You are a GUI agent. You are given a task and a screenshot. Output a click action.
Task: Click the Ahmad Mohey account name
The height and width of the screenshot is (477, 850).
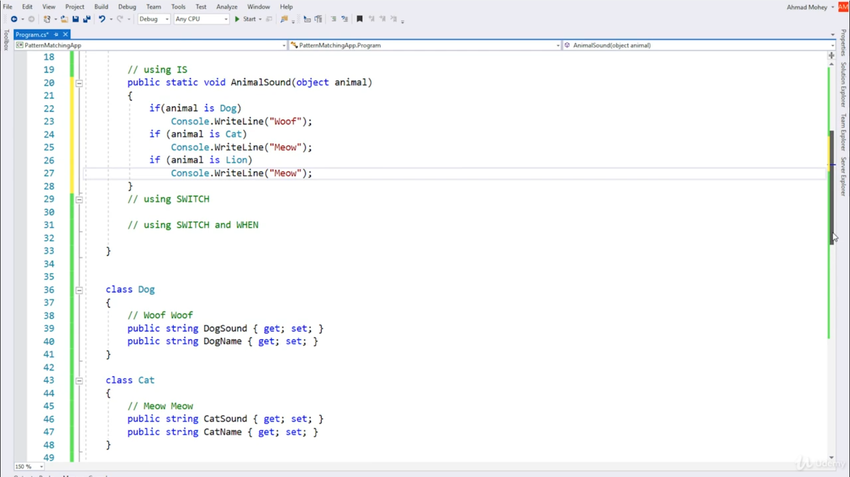coord(807,7)
